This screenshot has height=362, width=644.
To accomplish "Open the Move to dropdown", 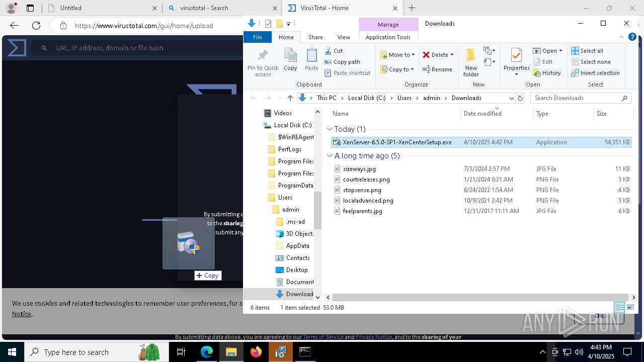I will [x=397, y=55].
